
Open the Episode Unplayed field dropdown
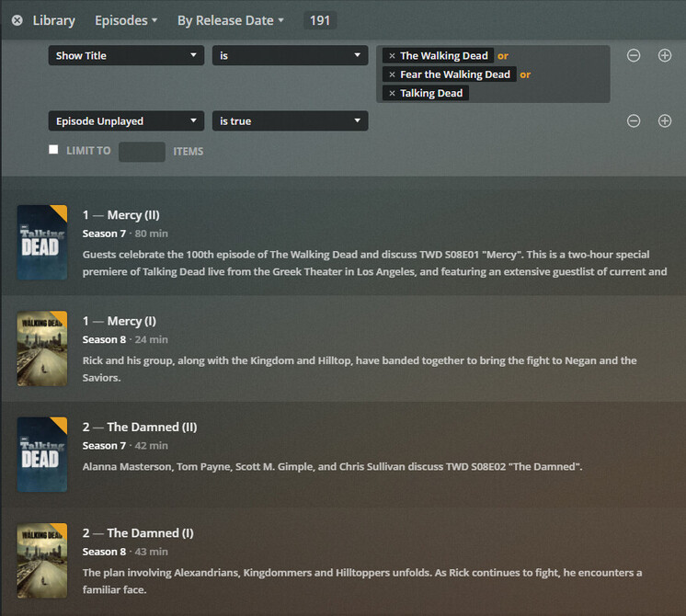click(x=126, y=120)
